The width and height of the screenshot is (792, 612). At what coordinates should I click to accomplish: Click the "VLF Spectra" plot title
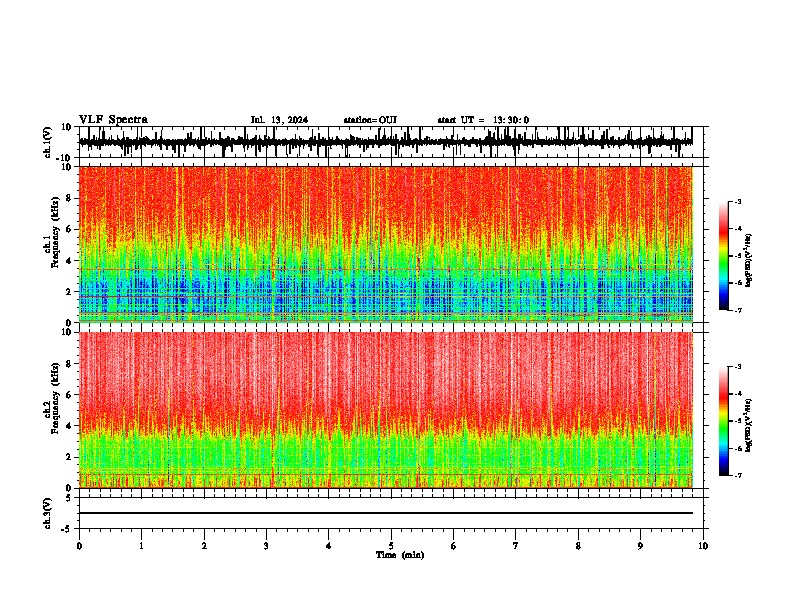pyautogui.click(x=113, y=120)
